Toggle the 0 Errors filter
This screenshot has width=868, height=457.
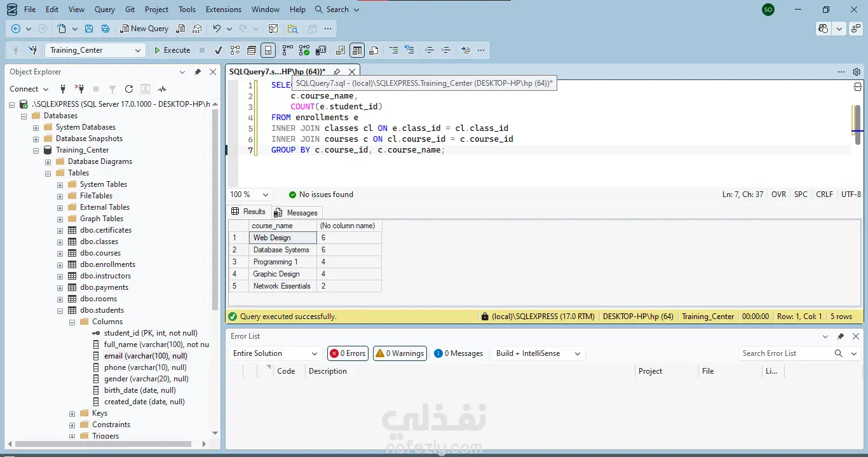[x=348, y=353]
